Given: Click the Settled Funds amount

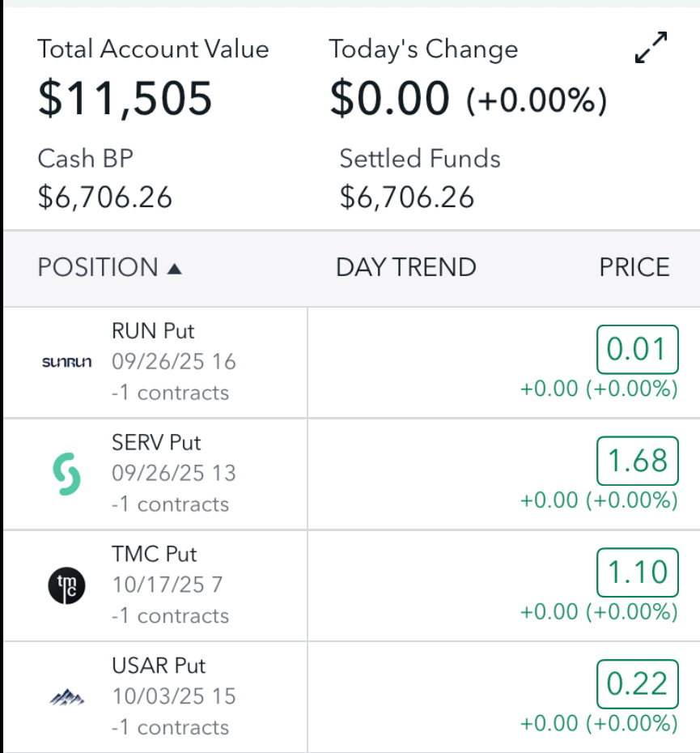Looking at the screenshot, I should pos(406,197).
